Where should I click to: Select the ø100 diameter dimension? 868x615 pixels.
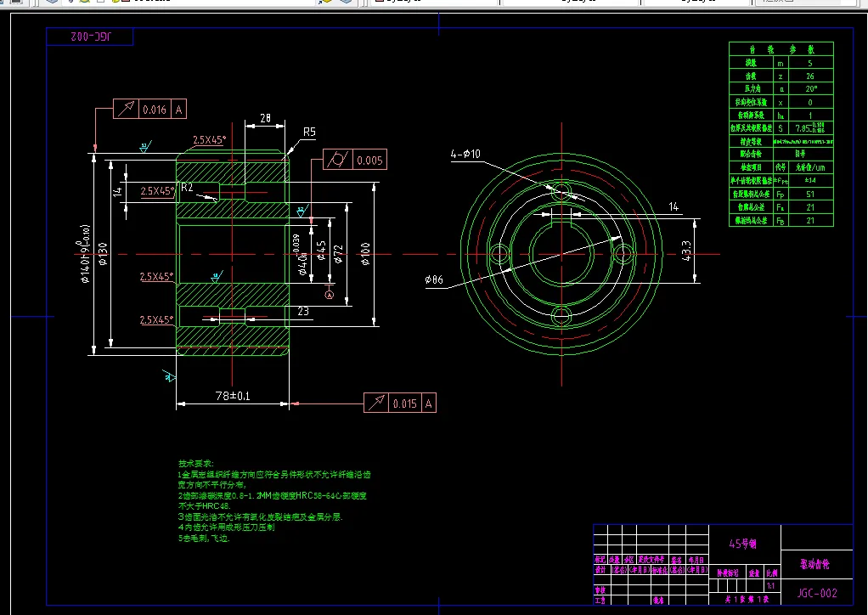(x=365, y=254)
